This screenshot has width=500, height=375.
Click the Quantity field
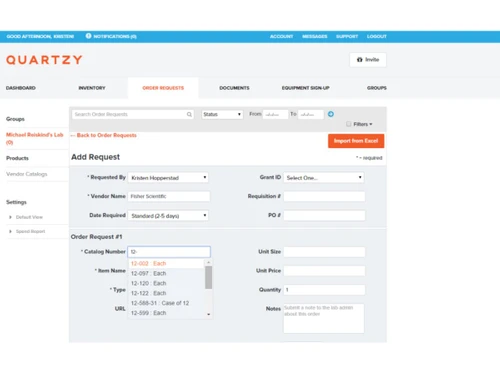tap(324, 290)
